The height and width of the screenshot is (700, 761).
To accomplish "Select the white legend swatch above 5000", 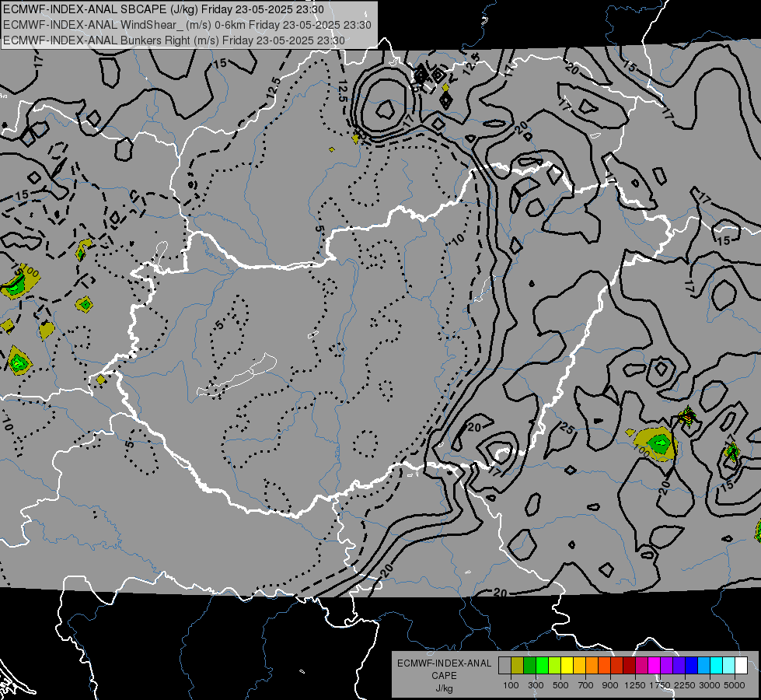I will [x=741, y=666].
